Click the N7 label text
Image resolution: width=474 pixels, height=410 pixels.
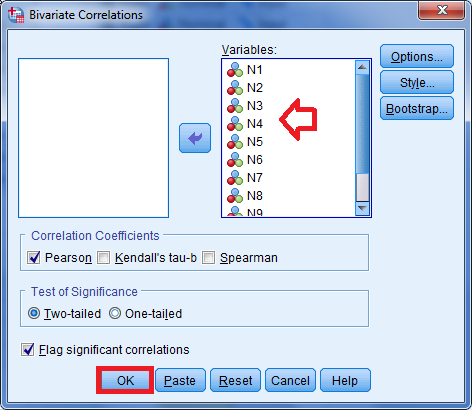pyautogui.click(x=255, y=178)
